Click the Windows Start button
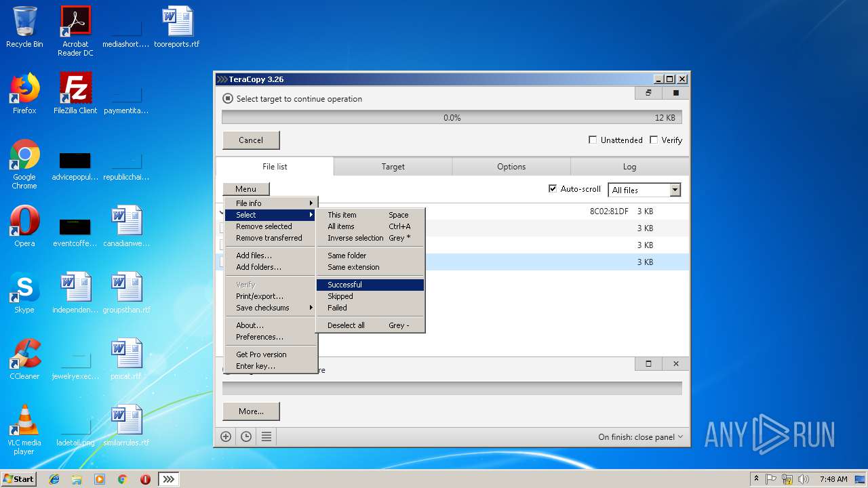 pos(19,479)
